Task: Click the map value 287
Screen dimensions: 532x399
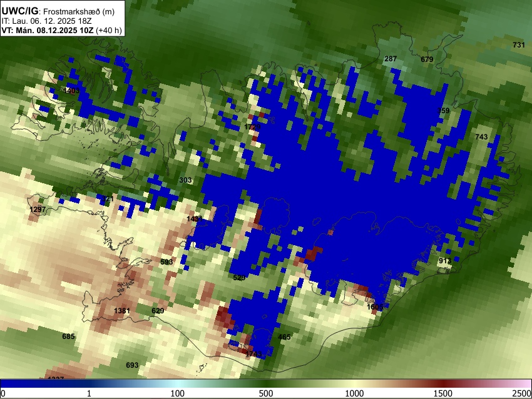Action: point(391,59)
